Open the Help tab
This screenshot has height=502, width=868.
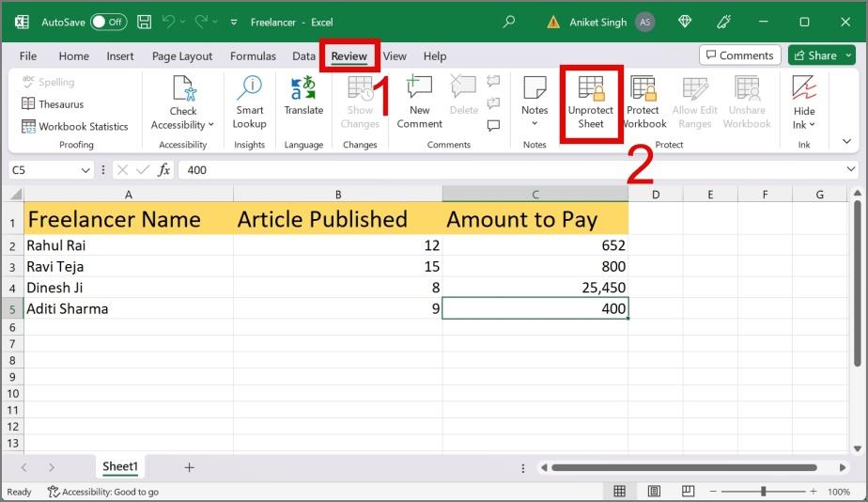(x=435, y=56)
